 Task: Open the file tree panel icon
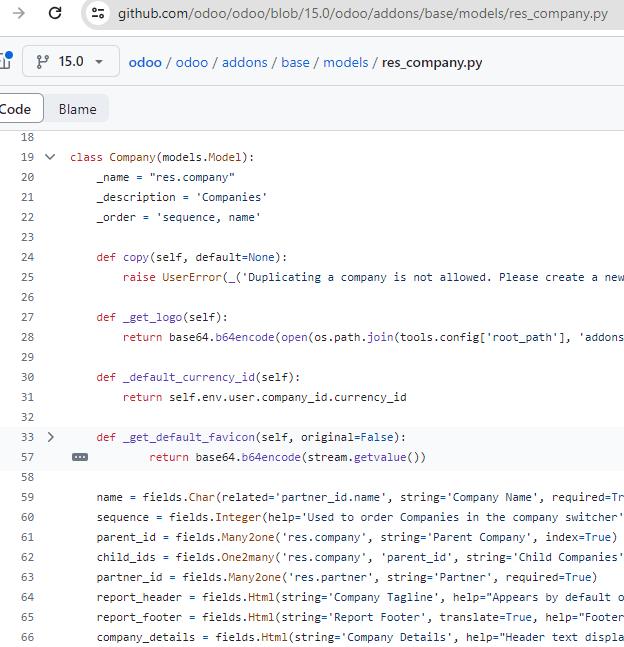click(x=6, y=61)
